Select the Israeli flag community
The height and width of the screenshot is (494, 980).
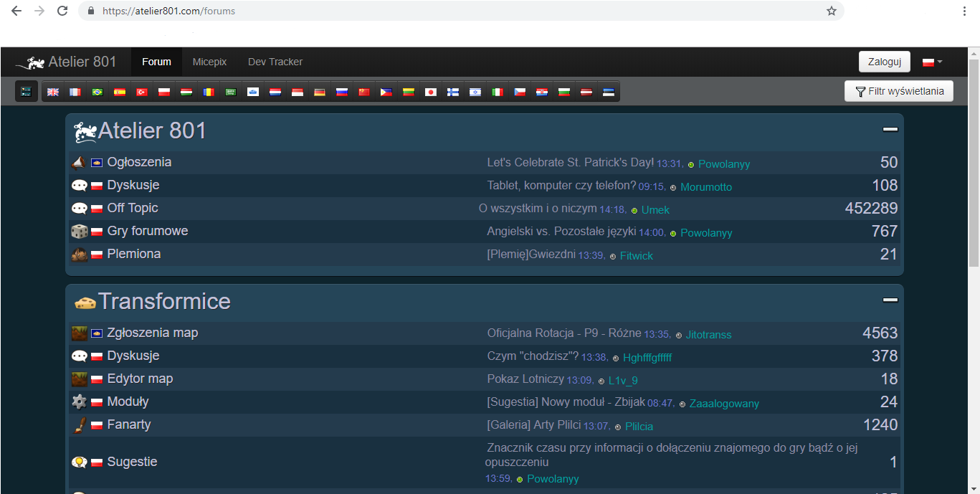tap(475, 92)
